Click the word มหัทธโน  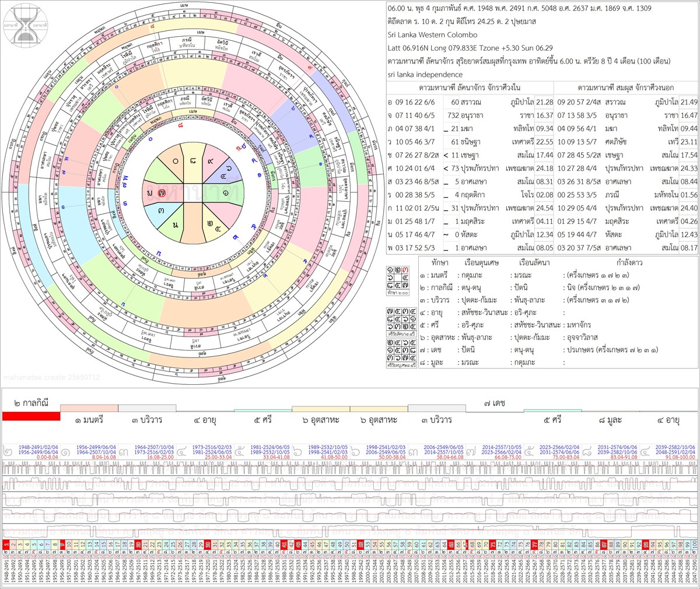pos(665,195)
